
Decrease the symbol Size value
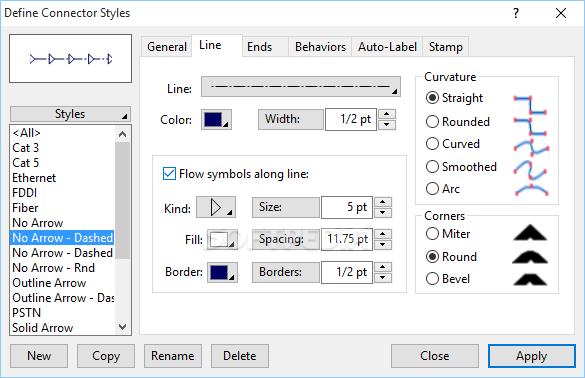coord(383,213)
